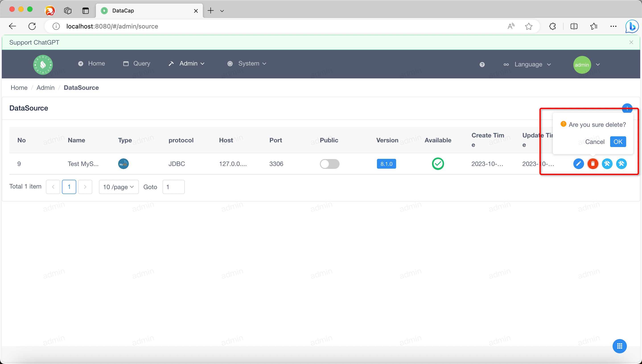Click the 127.0.0.... host cell

tap(233, 164)
